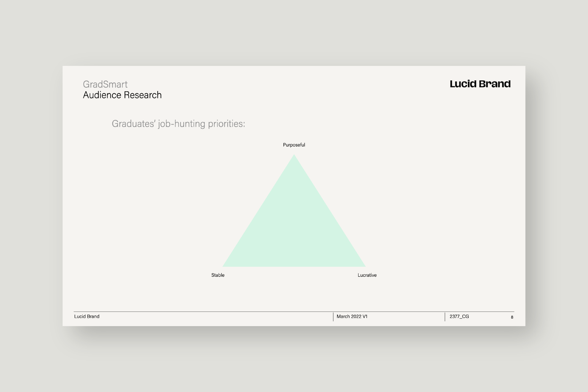Click the page number 8

pyautogui.click(x=512, y=317)
